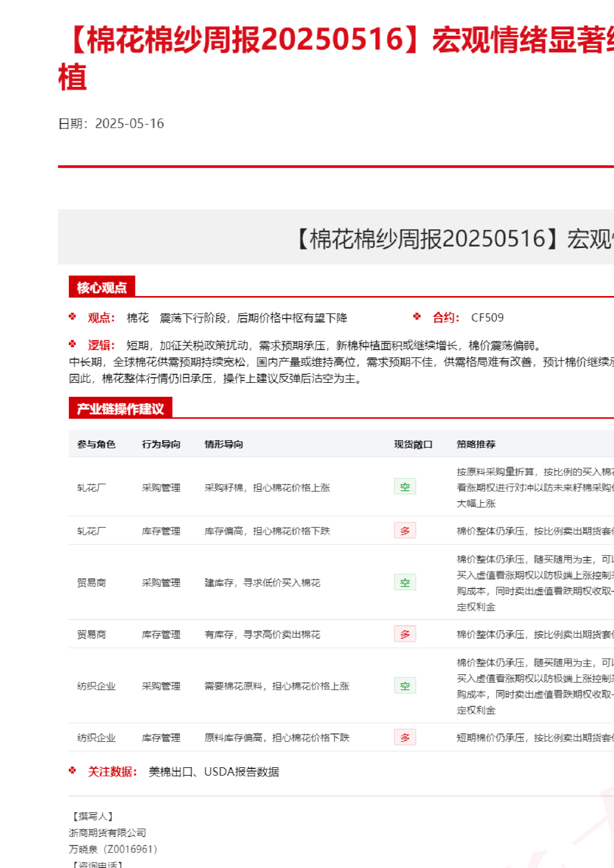Click the 策略推荐 column header
This screenshot has height=868, width=614.
pyautogui.click(x=475, y=444)
